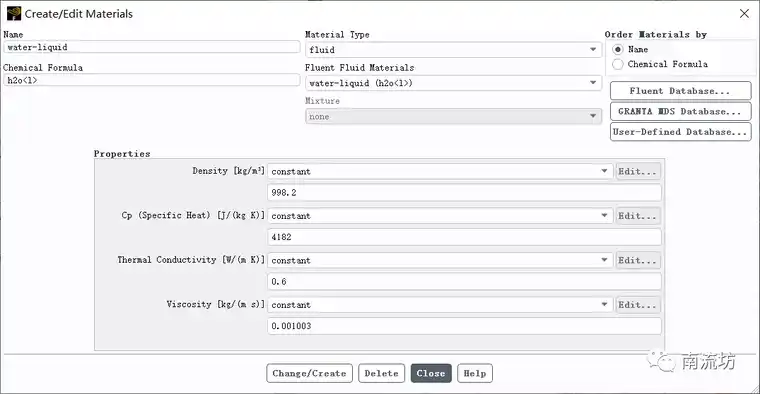Screen dimensions: 760x394
Task: Click the Help button
Action: (x=475, y=373)
